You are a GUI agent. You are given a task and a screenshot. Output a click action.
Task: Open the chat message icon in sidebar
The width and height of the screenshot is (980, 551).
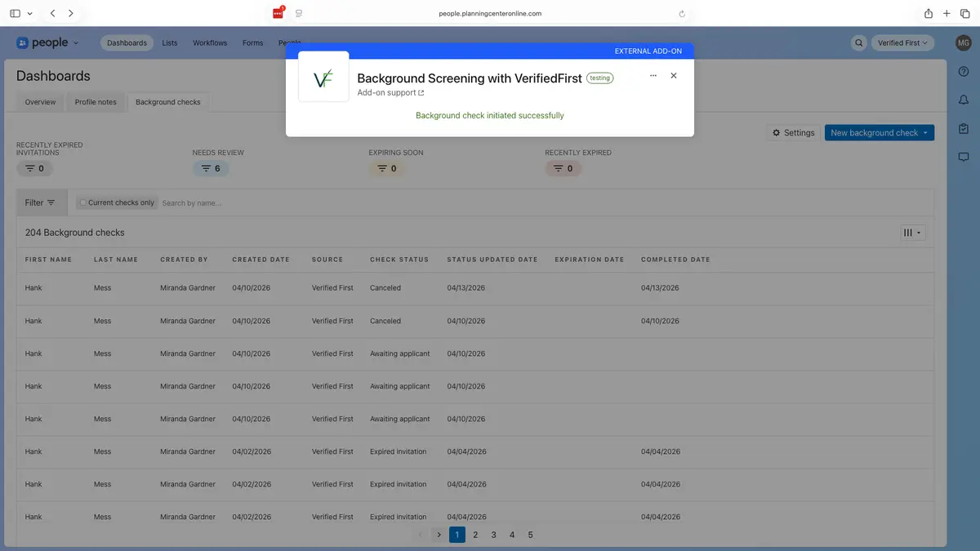pyautogui.click(x=964, y=157)
